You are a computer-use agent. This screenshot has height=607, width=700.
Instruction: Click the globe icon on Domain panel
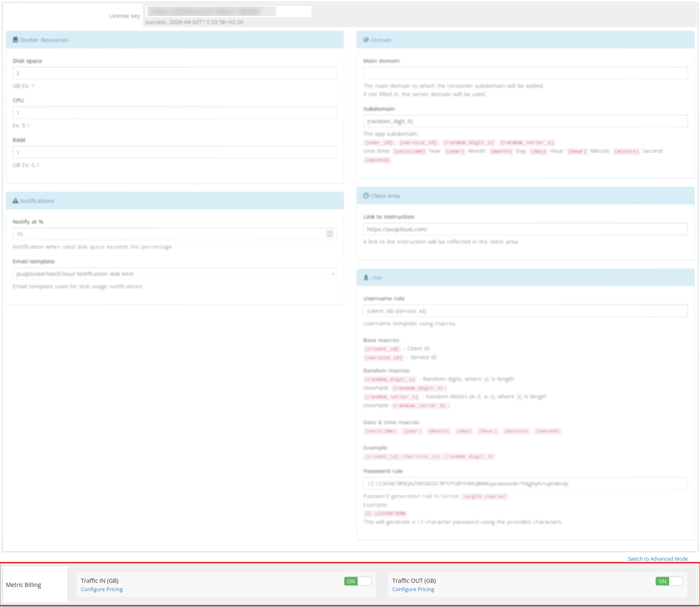click(x=366, y=40)
